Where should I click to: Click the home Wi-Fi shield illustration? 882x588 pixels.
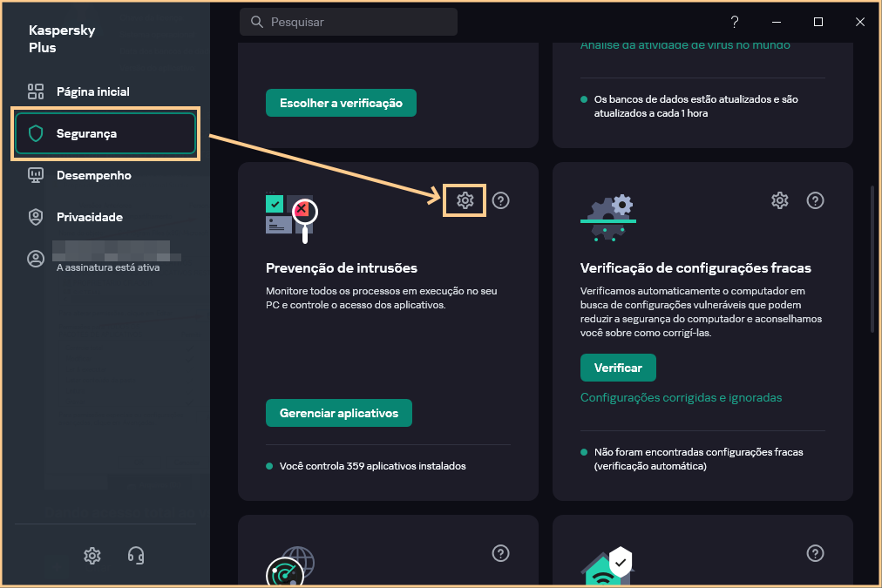click(607, 565)
